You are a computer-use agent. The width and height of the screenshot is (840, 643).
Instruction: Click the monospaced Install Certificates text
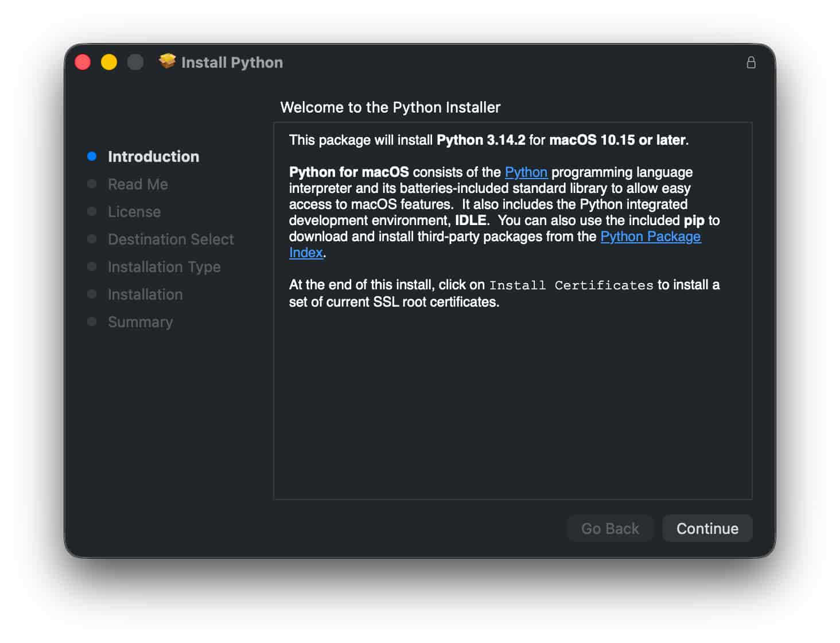571,285
